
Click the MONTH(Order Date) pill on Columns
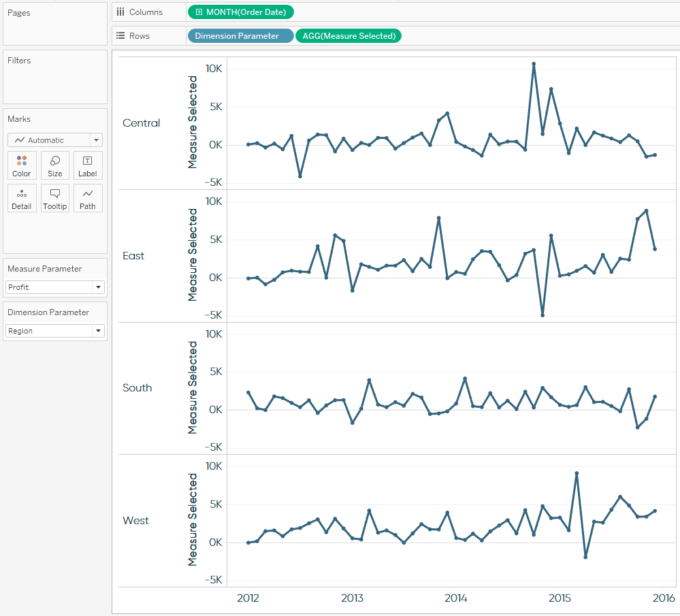[x=245, y=12]
